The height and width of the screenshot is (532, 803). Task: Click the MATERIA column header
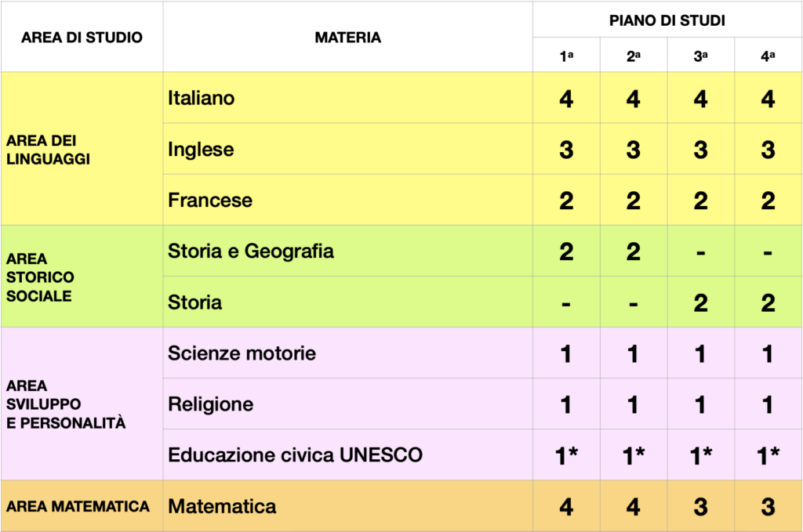(347, 38)
